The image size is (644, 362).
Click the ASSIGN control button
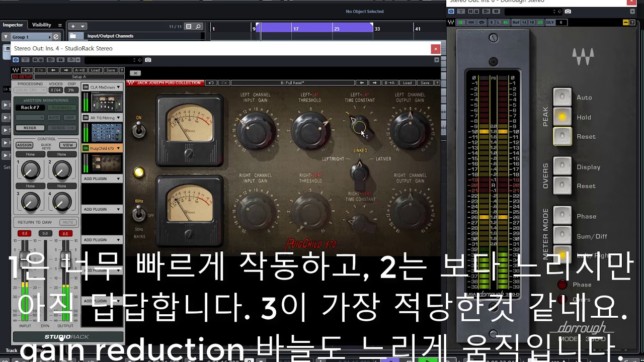pyautogui.click(x=24, y=145)
